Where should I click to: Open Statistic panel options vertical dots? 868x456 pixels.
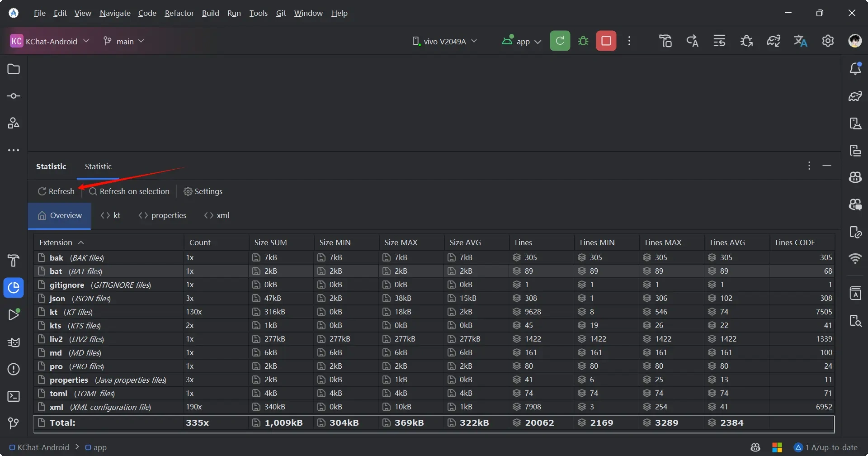coord(809,166)
